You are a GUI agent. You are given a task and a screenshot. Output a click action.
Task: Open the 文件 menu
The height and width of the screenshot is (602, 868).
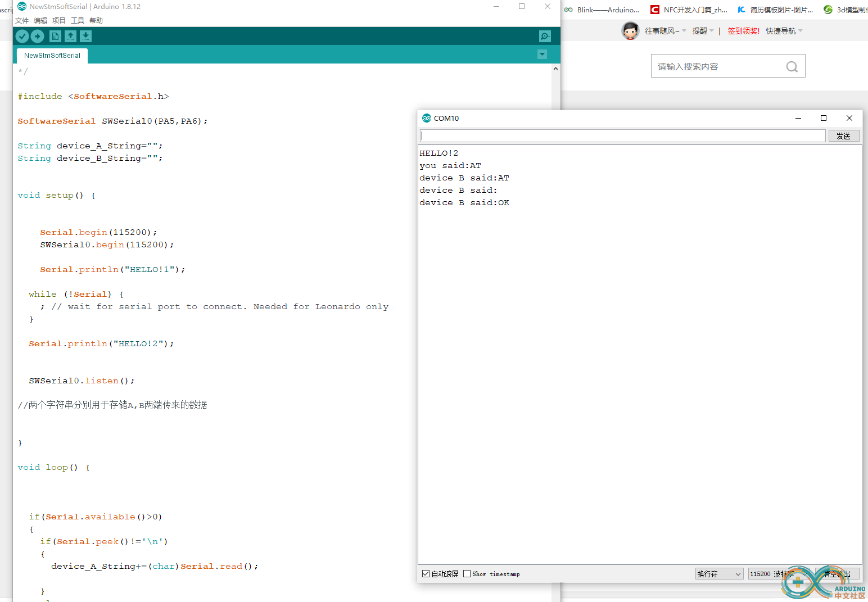coord(22,21)
